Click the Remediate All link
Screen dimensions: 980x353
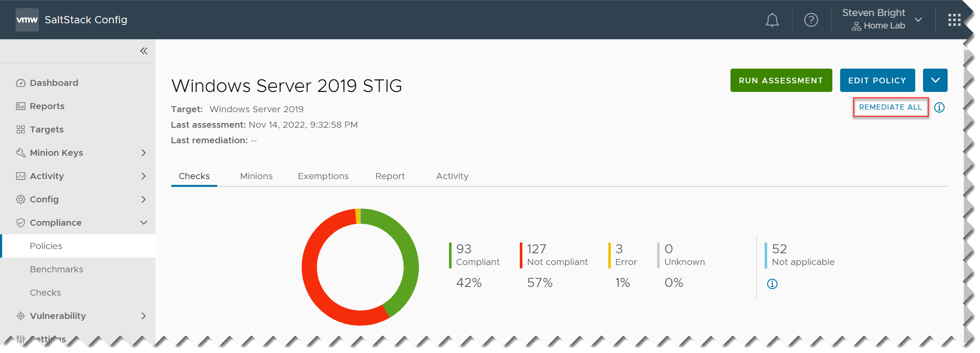click(890, 107)
